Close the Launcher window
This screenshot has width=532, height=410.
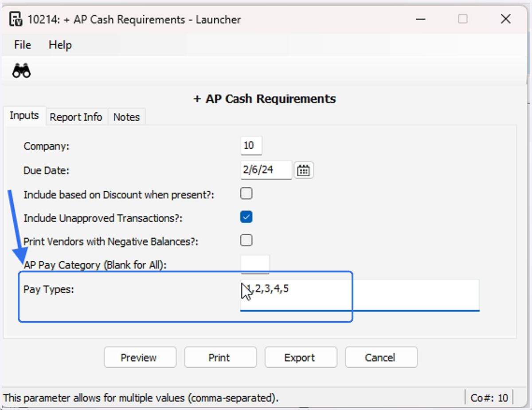pyautogui.click(x=506, y=19)
